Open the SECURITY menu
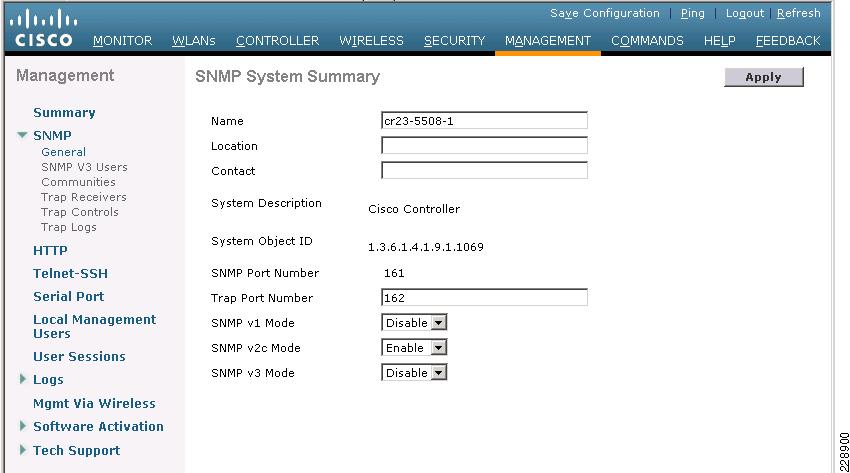Viewport: 850px width, 473px height. coord(454,41)
